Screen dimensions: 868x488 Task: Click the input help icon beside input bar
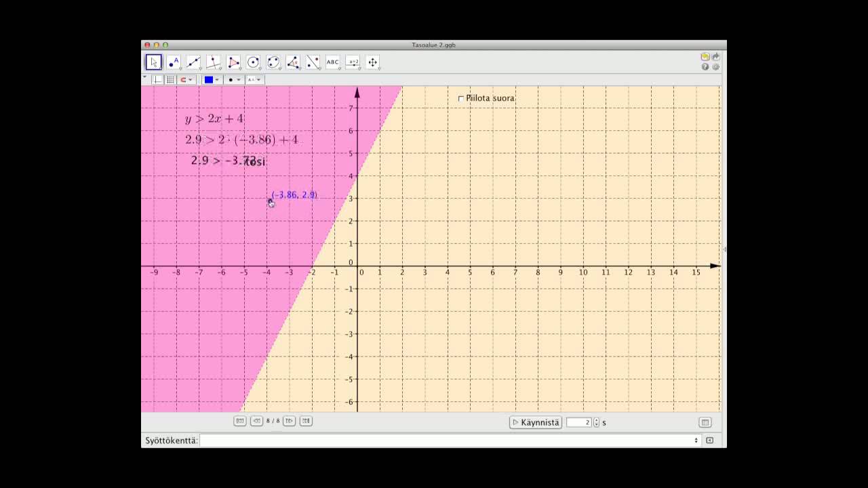[x=710, y=441]
